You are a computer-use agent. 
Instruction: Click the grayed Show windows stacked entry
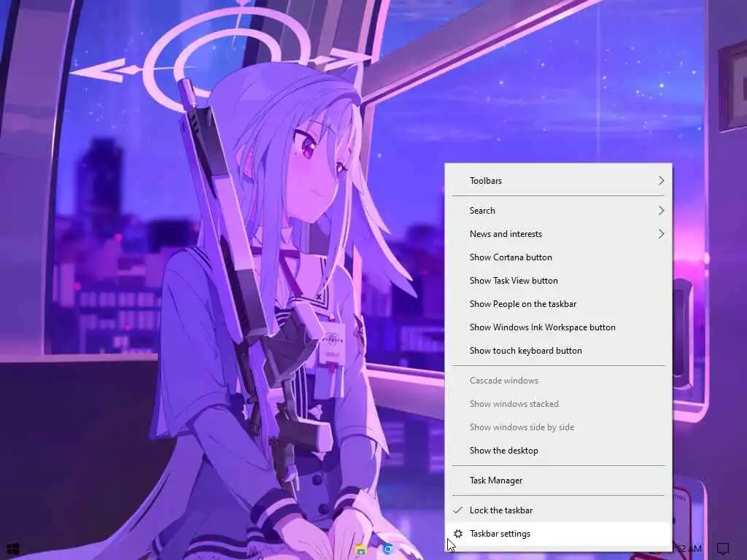coord(558,404)
